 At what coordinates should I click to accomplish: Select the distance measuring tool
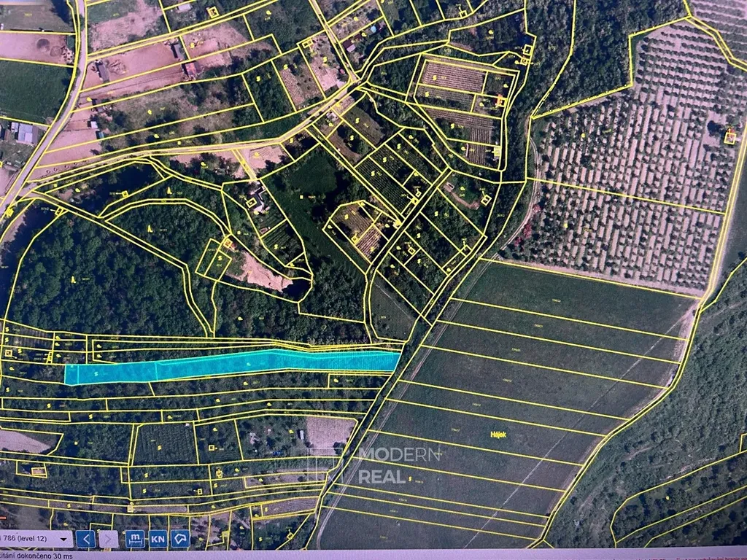134,539
